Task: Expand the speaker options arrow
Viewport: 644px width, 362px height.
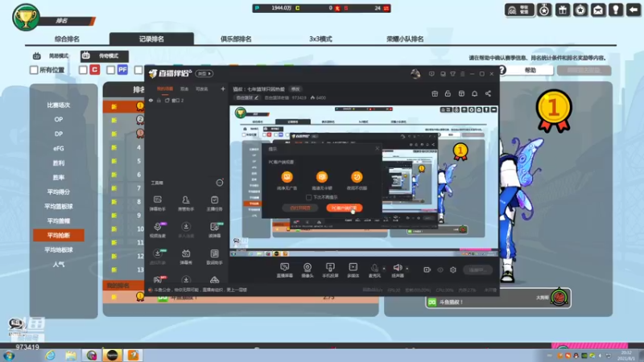Action: pyautogui.click(x=407, y=269)
